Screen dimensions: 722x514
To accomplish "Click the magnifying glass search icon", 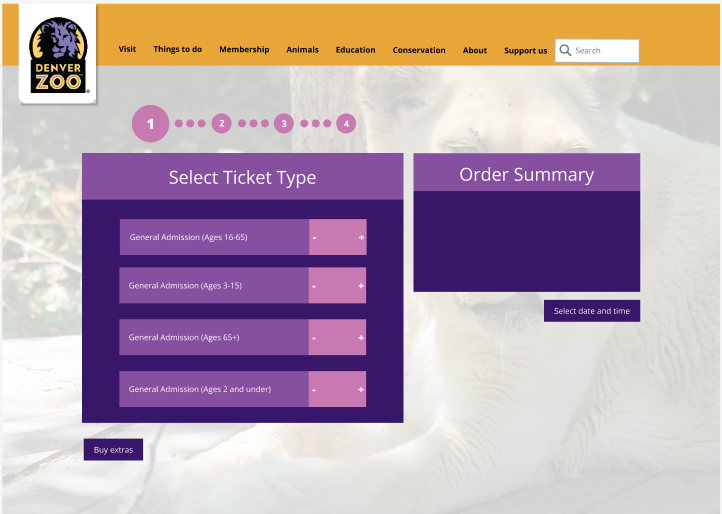I will click(x=565, y=50).
